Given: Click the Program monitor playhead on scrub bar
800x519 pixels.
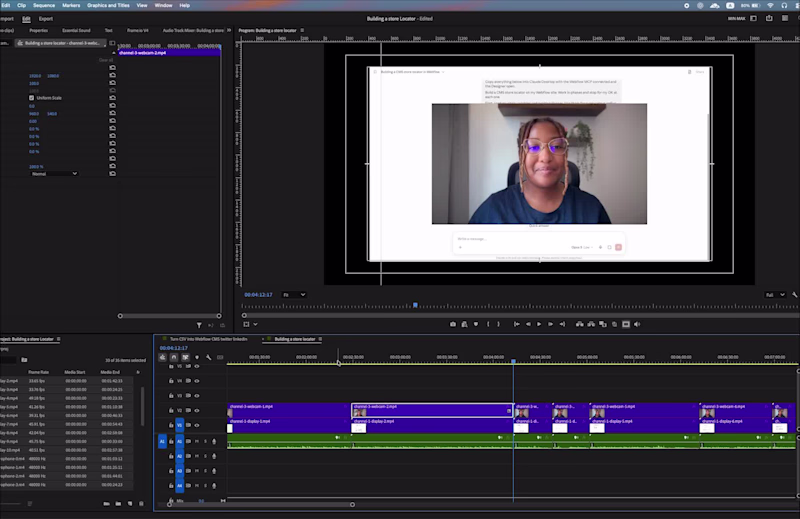Looking at the screenshot, I should pos(415,305).
